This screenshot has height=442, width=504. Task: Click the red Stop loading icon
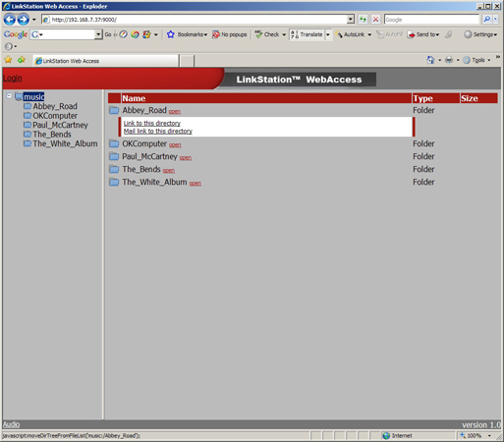click(375, 20)
